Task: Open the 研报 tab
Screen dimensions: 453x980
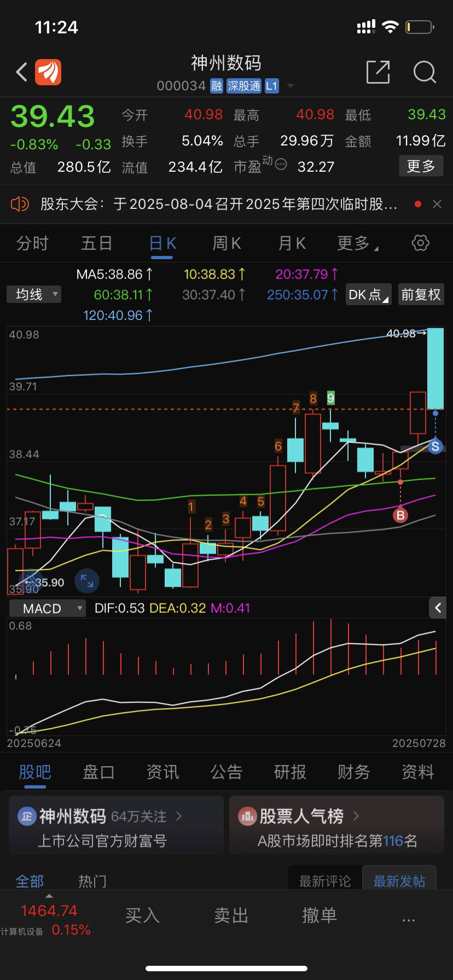Action: (x=290, y=772)
